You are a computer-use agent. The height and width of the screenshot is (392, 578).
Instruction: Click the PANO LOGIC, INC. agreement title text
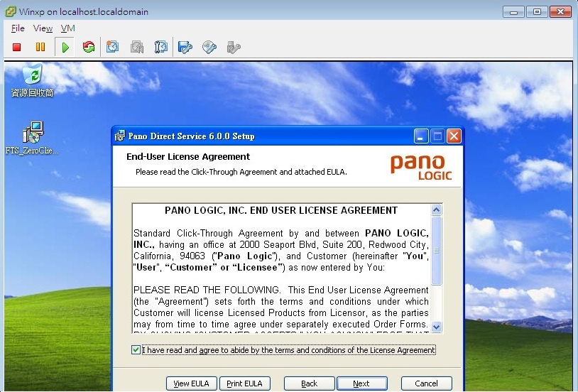tap(281, 210)
